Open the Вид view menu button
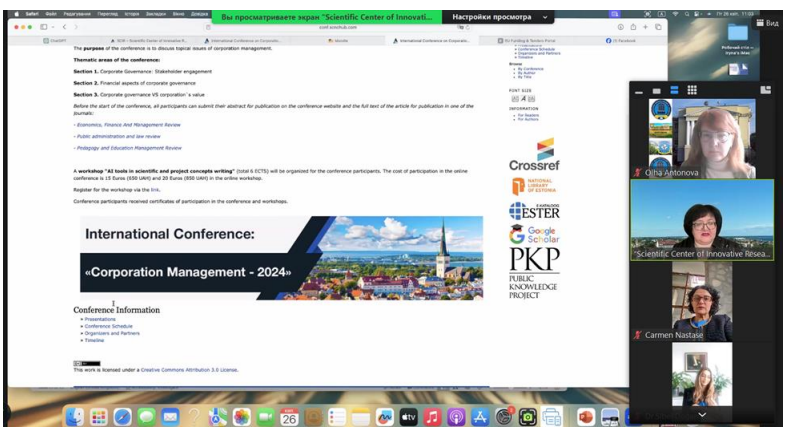 767,23
